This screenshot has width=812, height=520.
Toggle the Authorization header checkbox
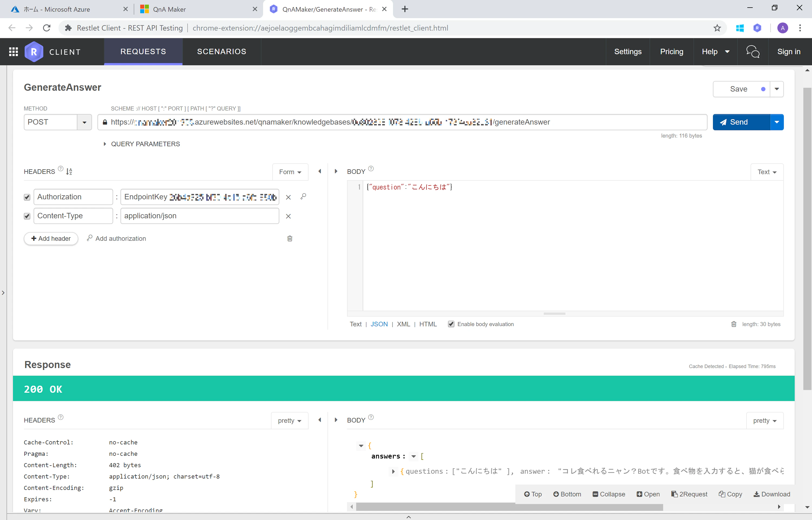pos(27,197)
